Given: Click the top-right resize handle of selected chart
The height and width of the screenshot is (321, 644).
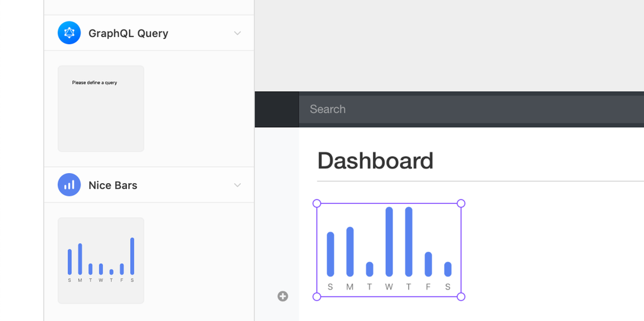Looking at the screenshot, I should point(461,203).
